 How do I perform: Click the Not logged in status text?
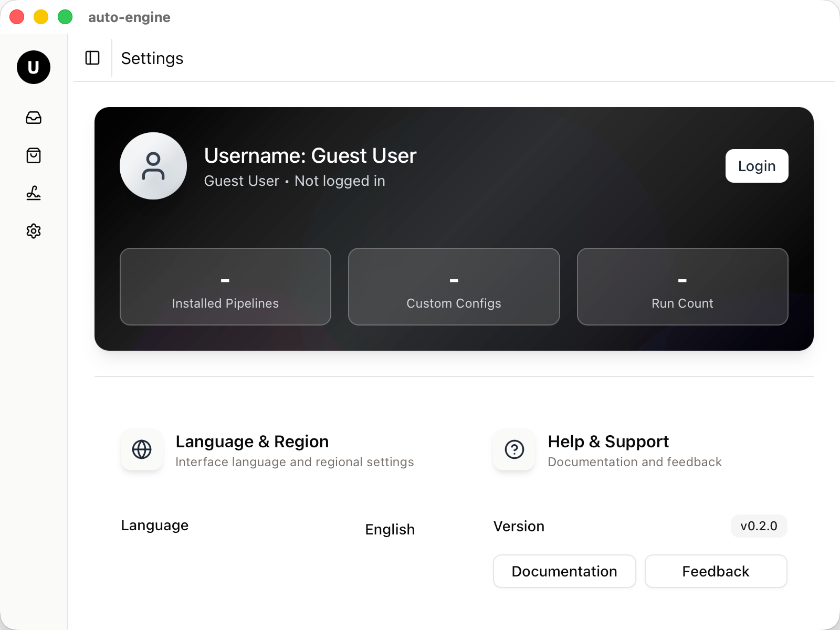(x=339, y=181)
